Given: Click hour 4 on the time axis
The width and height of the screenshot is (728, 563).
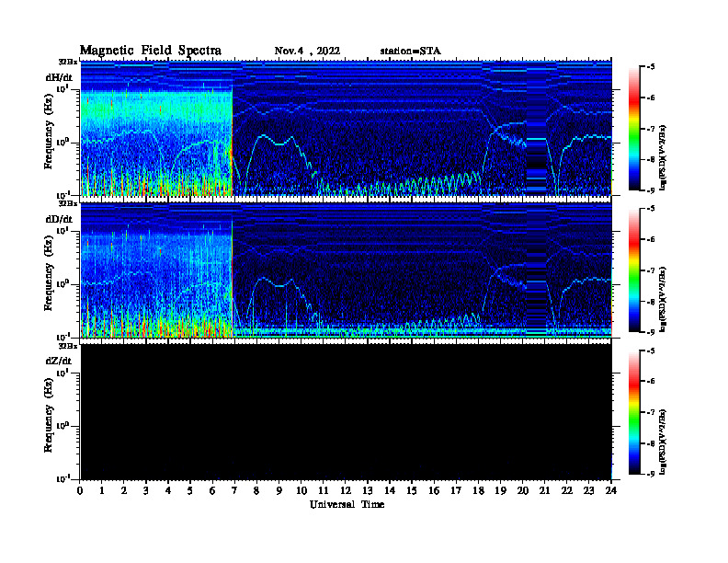Looking at the screenshot, I should 168,490.
